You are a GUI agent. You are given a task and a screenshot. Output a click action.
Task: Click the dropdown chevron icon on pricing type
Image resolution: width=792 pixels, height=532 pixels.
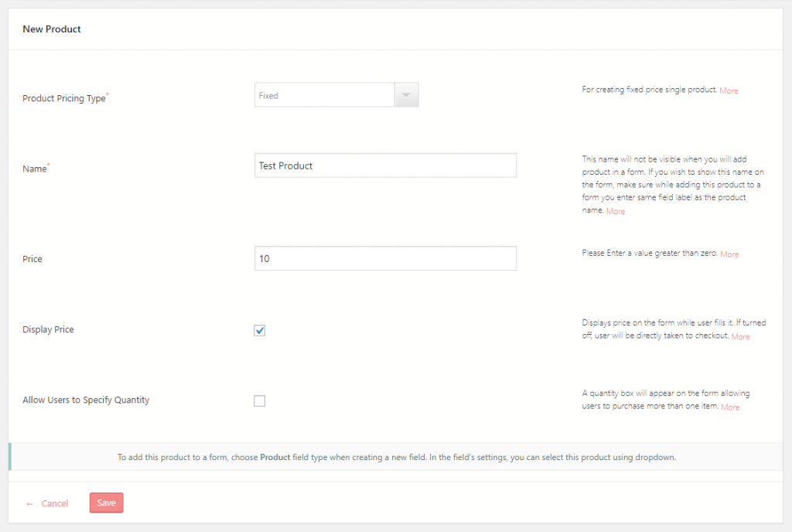click(x=406, y=94)
